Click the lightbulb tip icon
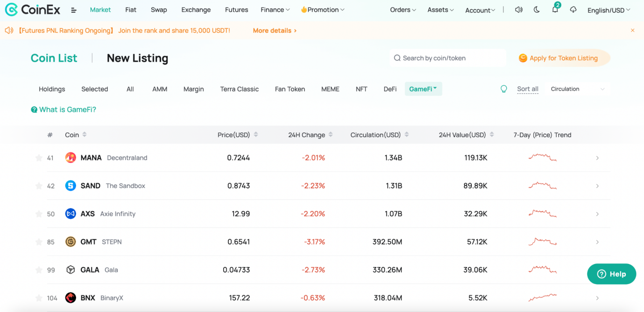The height and width of the screenshot is (312, 644). (x=503, y=89)
